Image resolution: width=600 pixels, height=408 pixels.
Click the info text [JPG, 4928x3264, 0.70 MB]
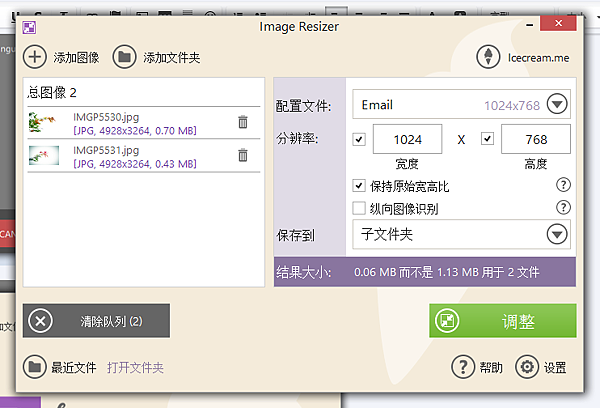point(135,131)
